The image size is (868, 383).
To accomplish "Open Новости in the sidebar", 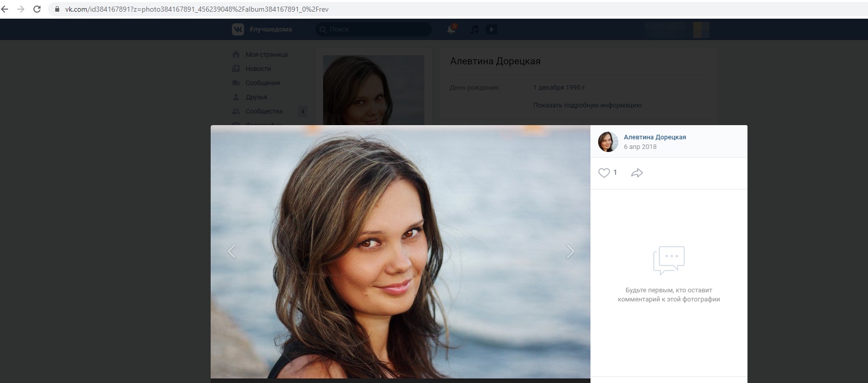I will [x=258, y=68].
